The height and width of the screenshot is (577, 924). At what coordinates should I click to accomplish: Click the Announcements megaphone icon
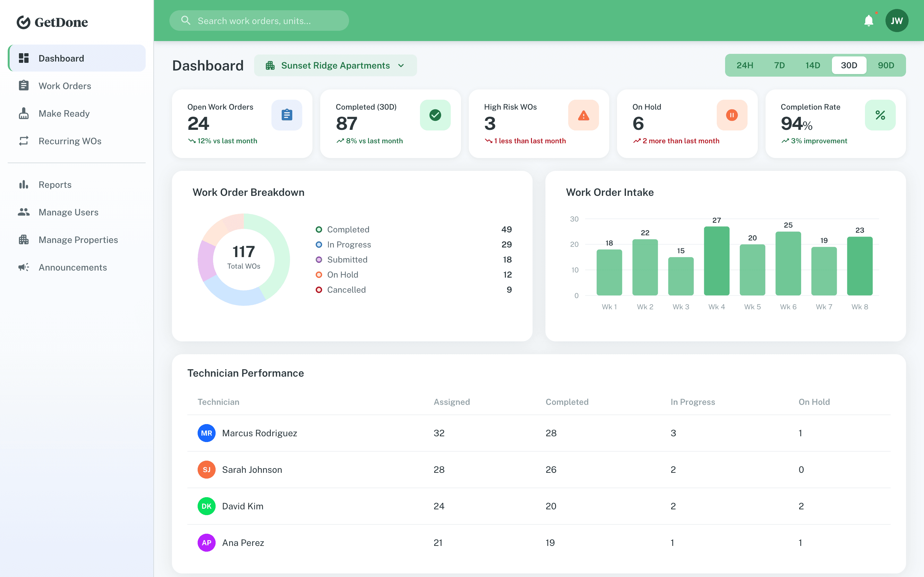click(23, 267)
